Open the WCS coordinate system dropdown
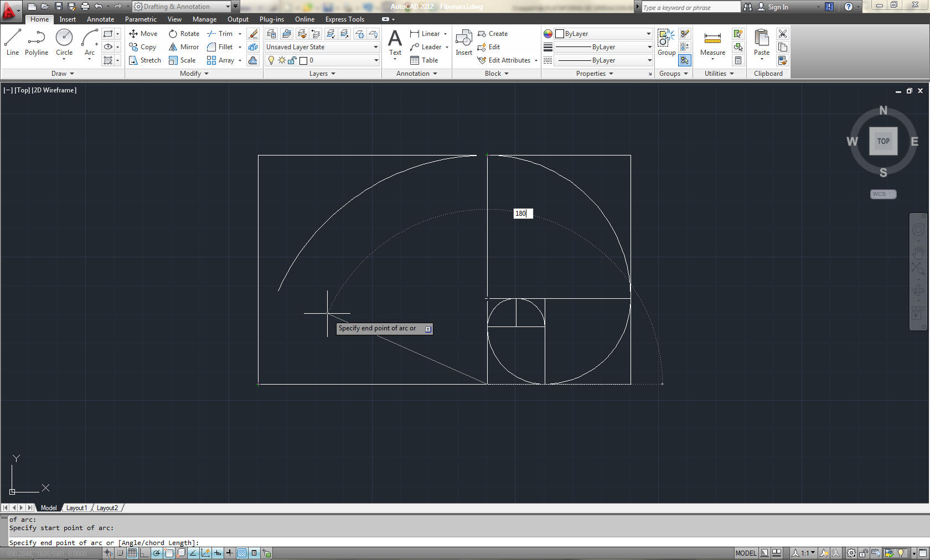This screenshot has width=930, height=560. (x=883, y=194)
